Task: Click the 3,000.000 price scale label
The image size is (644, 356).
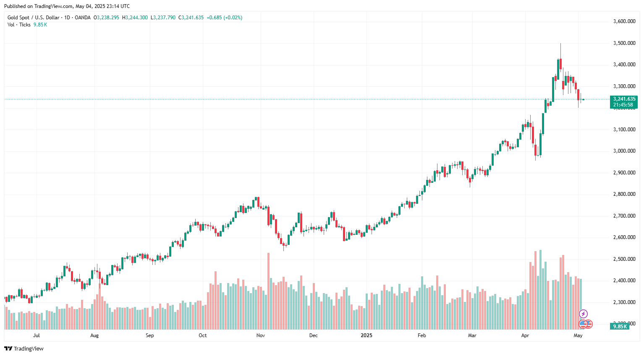Action: 624,151
